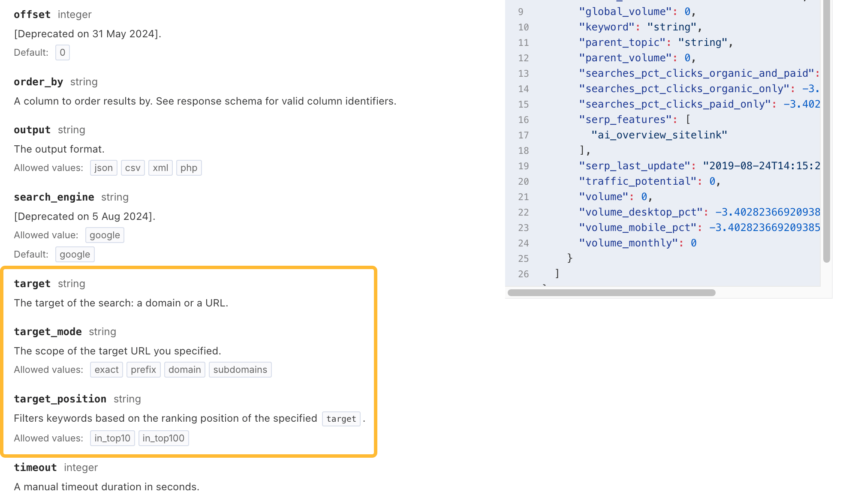843x504 pixels.
Task: Click the json allowed value tag
Action: coord(103,168)
